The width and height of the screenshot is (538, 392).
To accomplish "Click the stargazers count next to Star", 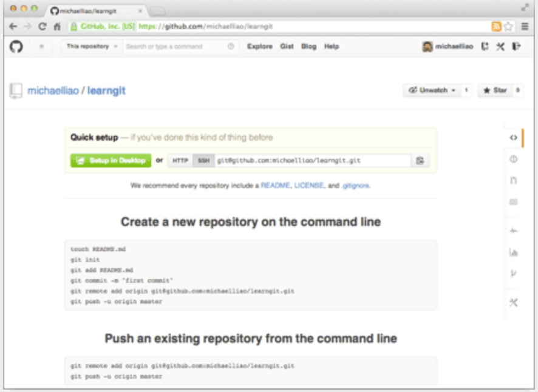I will [518, 90].
